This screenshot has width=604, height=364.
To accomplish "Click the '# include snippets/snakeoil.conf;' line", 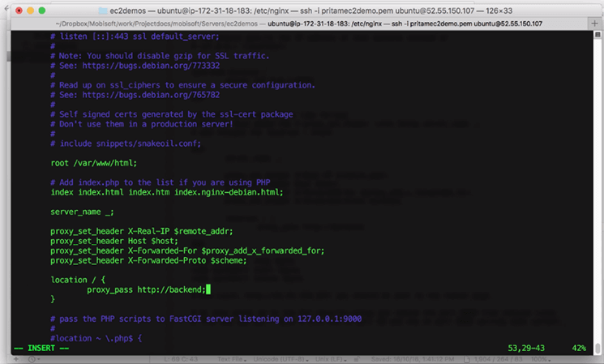I will pyautogui.click(x=126, y=143).
